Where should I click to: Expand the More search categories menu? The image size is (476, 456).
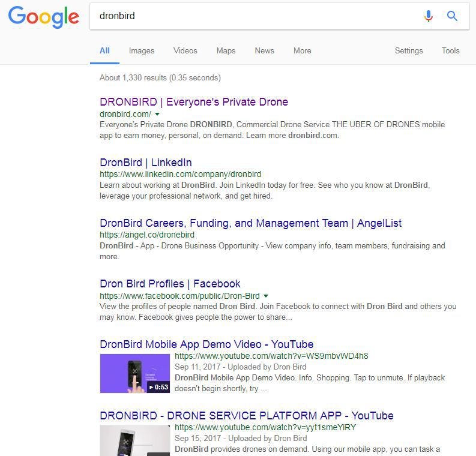click(302, 50)
